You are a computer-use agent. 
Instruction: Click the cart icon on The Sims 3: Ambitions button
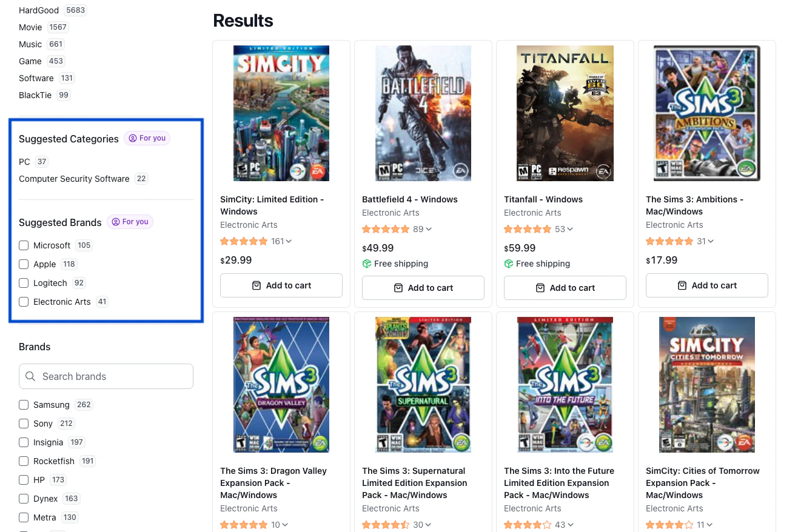(x=682, y=285)
